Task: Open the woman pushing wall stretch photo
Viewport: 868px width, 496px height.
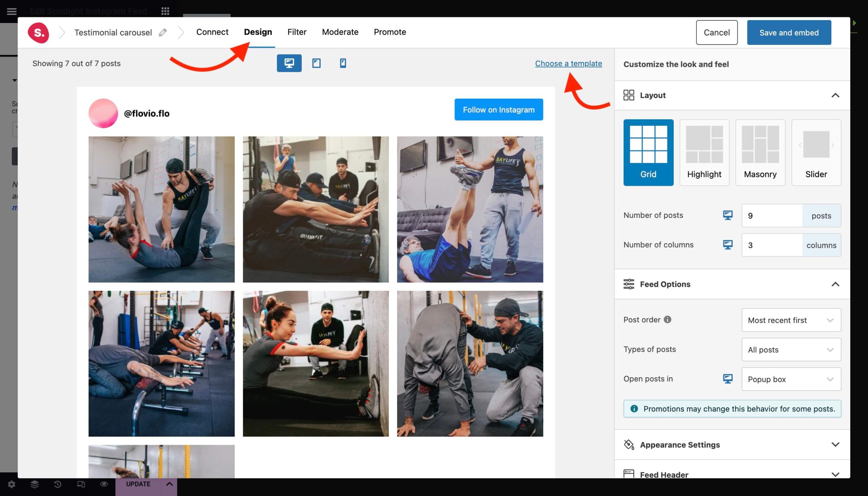Action: [x=315, y=363]
